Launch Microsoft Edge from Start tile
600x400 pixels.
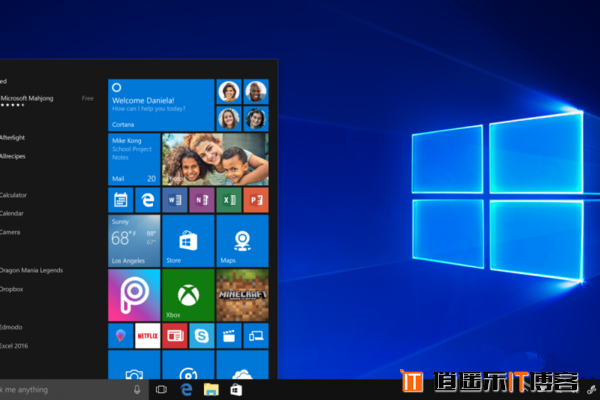tap(148, 200)
